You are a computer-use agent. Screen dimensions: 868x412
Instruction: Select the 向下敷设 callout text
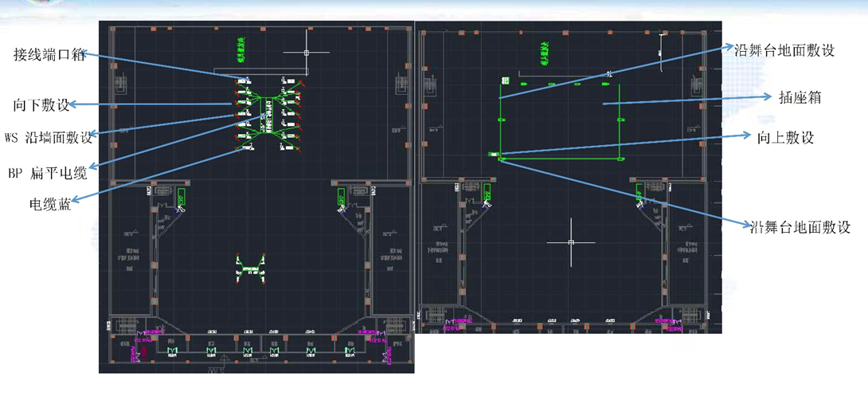click(41, 104)
